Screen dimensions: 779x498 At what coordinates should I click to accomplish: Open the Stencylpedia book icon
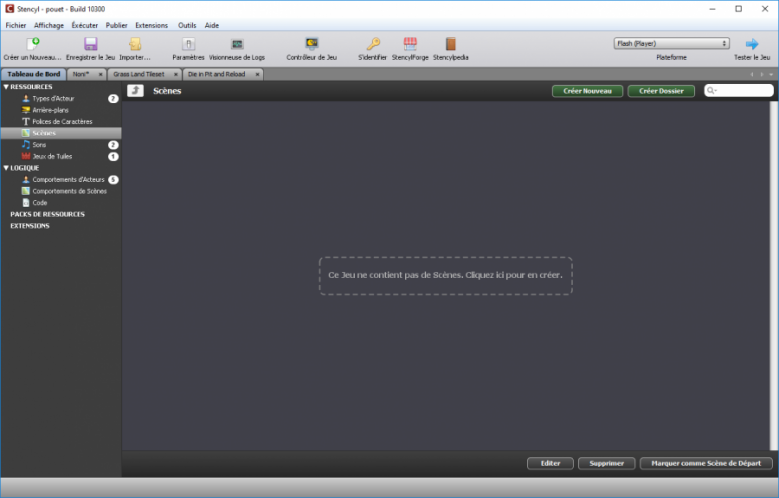click(451, 44)
